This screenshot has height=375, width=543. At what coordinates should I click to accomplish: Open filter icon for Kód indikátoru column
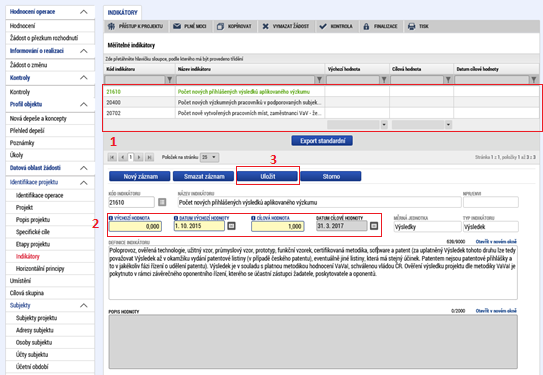click(169, 80)
